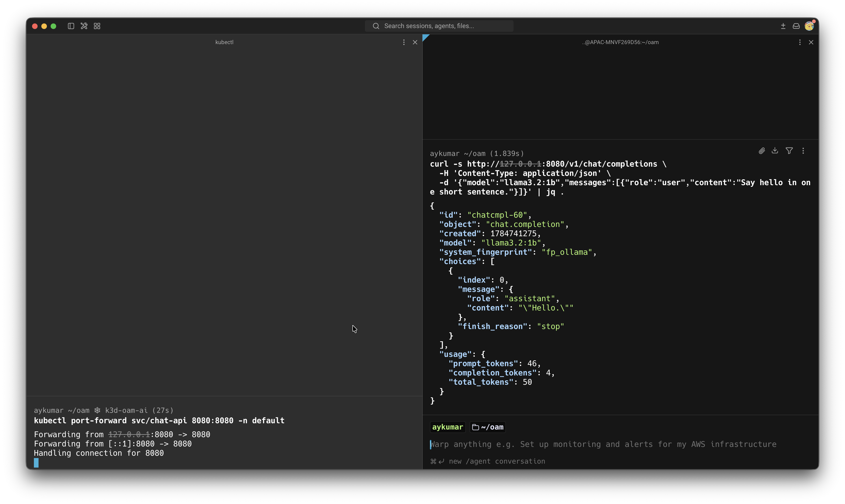The width and height of the screenshot is (845, 504).
Task: Click the 'Handling connection for 8080' line
Action: pyautogui.click(x=99, y=453)
